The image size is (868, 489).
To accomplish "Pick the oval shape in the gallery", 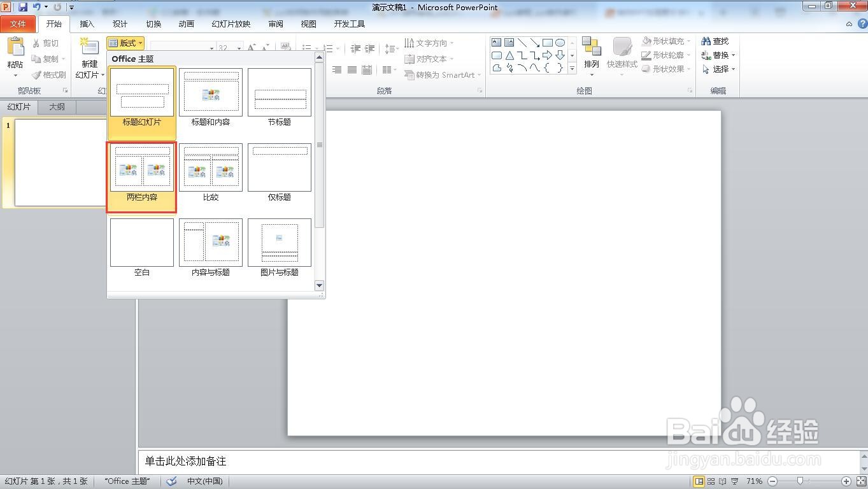I will [x=560, y=43].
